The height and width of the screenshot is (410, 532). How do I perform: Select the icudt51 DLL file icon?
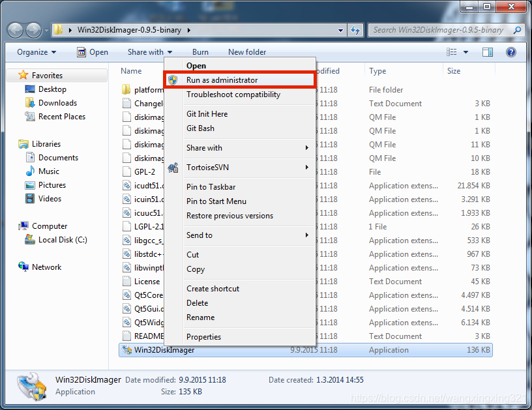pyautogui.click(x=126, y=186)
